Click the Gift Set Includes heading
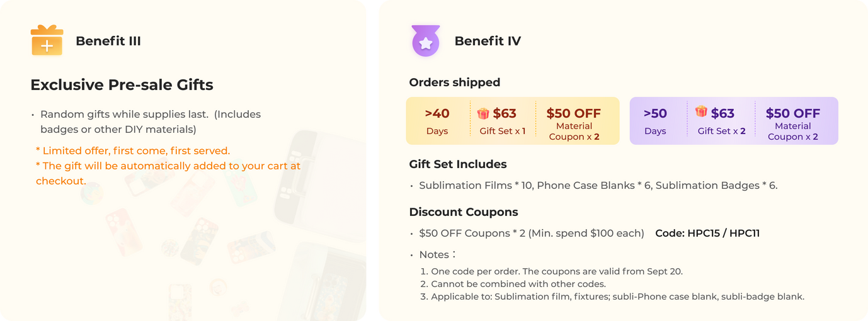The image size is (868, 321). (x=457, y=164)
